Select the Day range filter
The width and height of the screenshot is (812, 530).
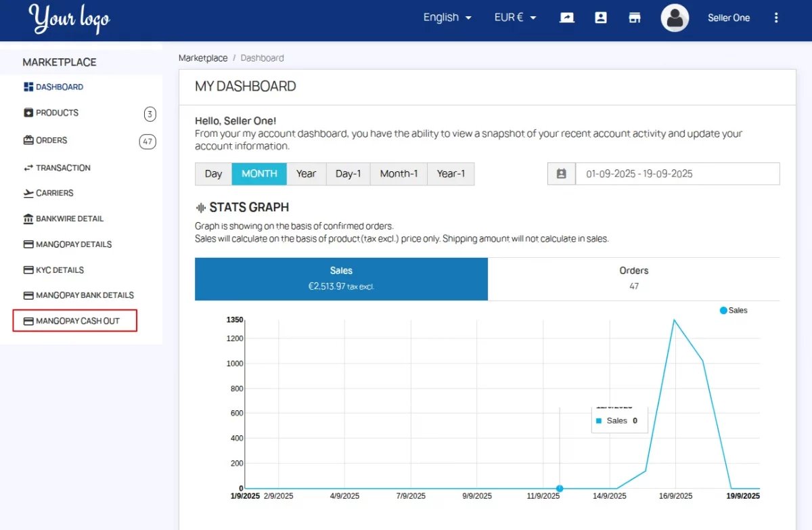pyautogui.click(x=213, y=174)
